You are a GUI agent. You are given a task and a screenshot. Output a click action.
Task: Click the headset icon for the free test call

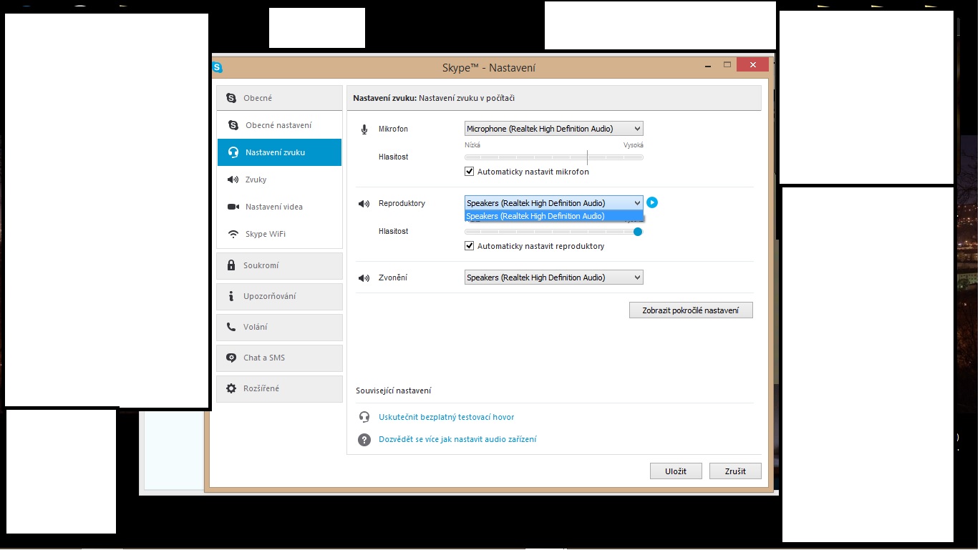(x=364, y=417)
